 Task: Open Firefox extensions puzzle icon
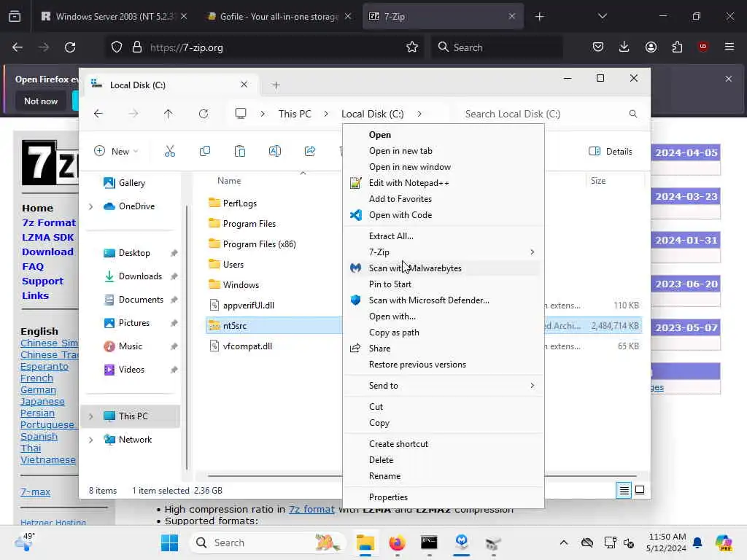pyautogui.click(x=677, y=47)
